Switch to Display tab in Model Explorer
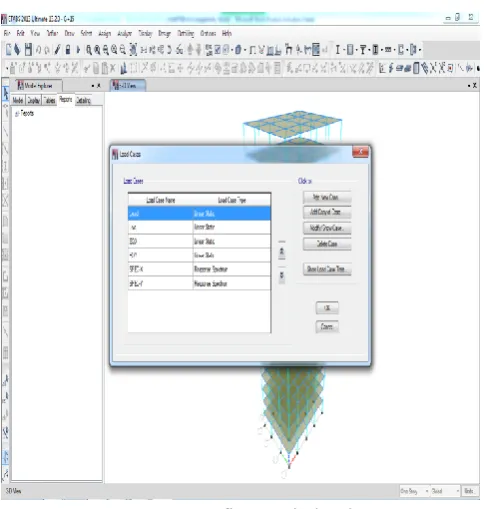487x509 pixels. tap(33, 100)
